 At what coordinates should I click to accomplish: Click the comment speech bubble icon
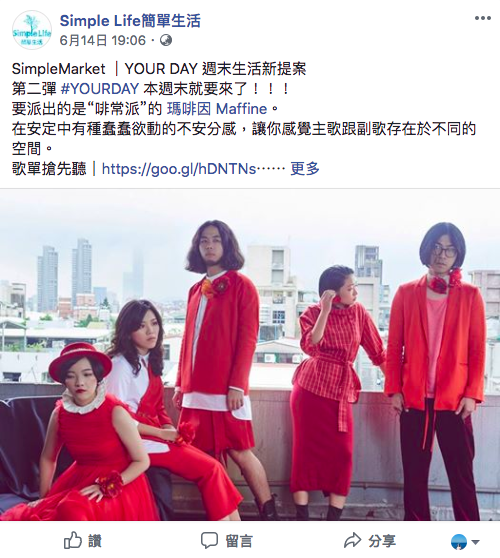209,541
